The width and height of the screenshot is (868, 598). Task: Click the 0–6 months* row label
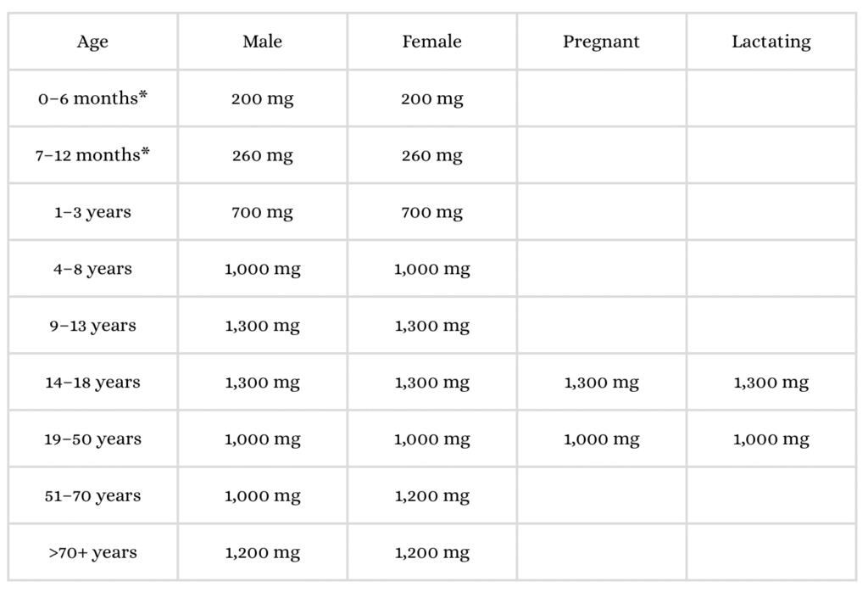point(92,98)
